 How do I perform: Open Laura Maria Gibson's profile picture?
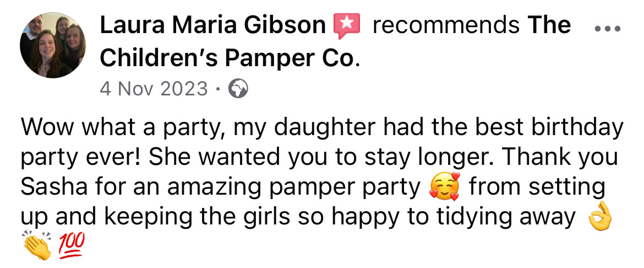point(53,45)
